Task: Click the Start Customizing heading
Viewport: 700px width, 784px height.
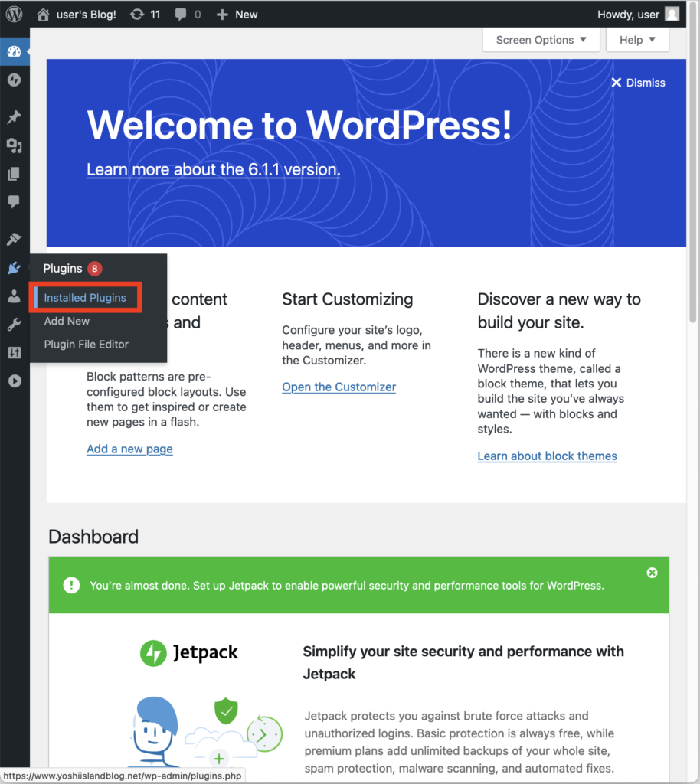Action: 348,299
